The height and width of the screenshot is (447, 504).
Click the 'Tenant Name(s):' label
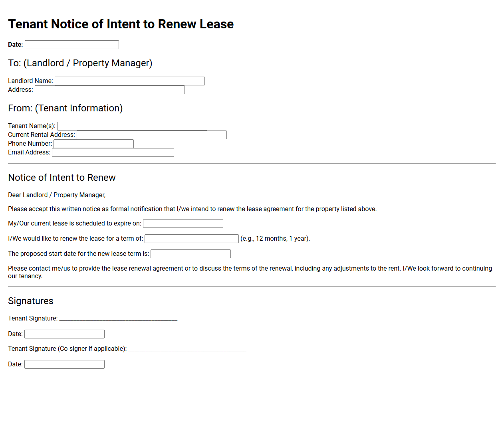pyautogui.click(x=32, y=126)
